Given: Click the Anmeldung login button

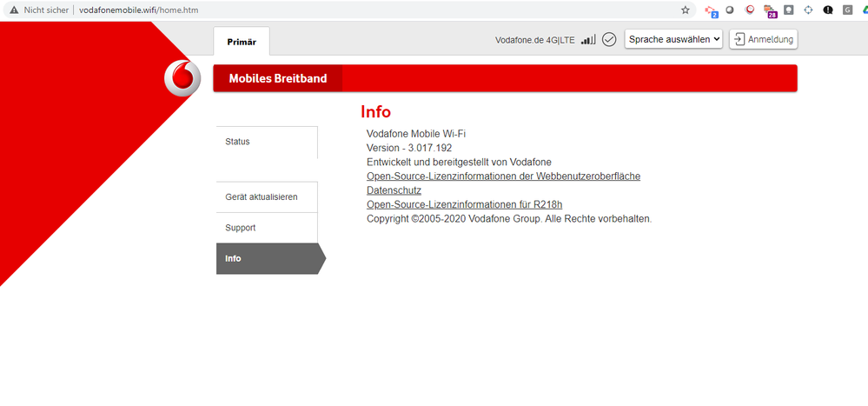Looking at the screenshot, I should click(764, 39).
